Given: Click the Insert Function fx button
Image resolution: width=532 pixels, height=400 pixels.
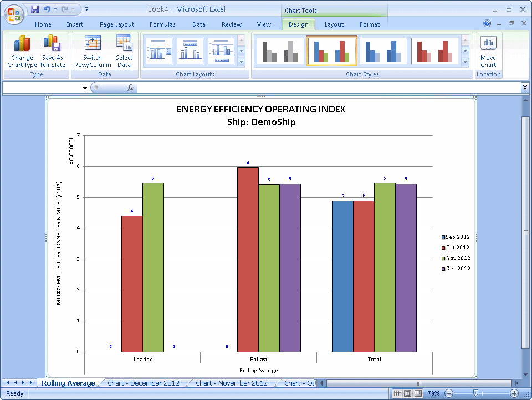Looking at the screenshot, I should (x=130, y=88).
